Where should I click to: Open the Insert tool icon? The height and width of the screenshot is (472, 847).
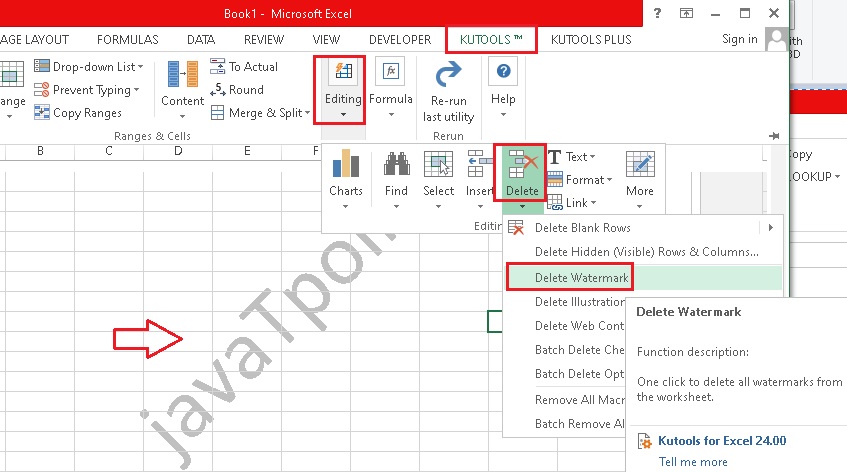click(x=480, y=164)
